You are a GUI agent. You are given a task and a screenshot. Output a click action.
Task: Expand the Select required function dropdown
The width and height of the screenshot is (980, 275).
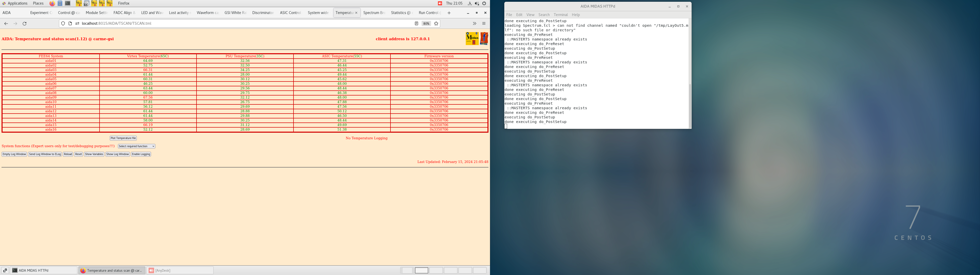136,146
